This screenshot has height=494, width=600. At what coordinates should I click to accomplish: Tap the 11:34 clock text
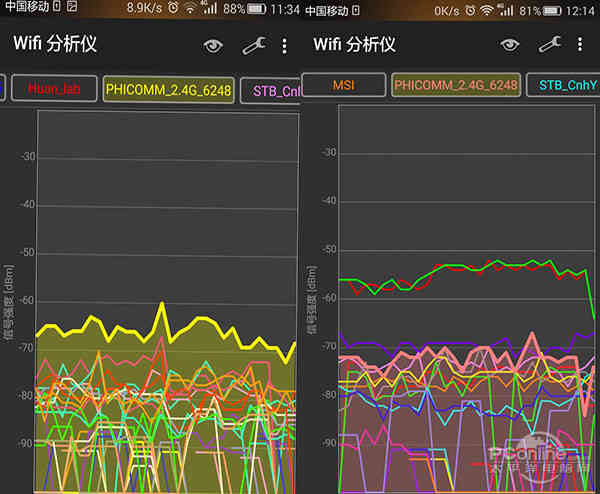pyautogui.click(x=285, y=9)
